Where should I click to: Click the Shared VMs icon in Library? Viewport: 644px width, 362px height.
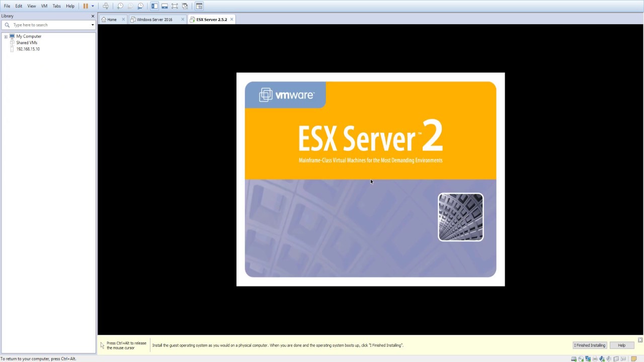coord(12,43)
